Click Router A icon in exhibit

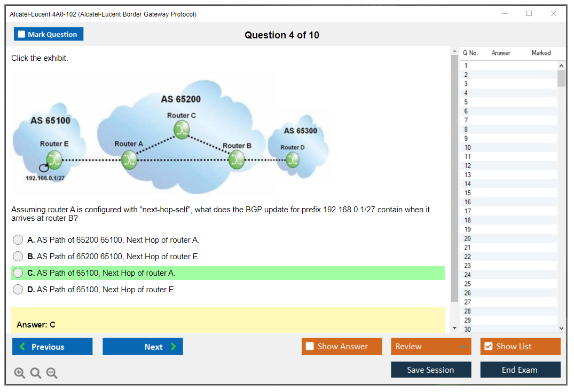[x=129, y=159]
